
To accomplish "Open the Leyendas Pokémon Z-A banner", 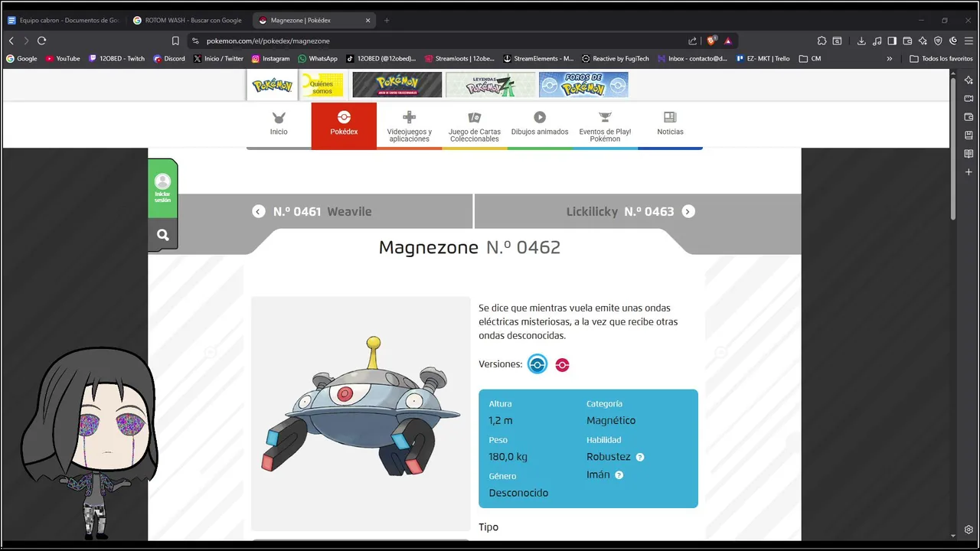I will click(491, 85).
